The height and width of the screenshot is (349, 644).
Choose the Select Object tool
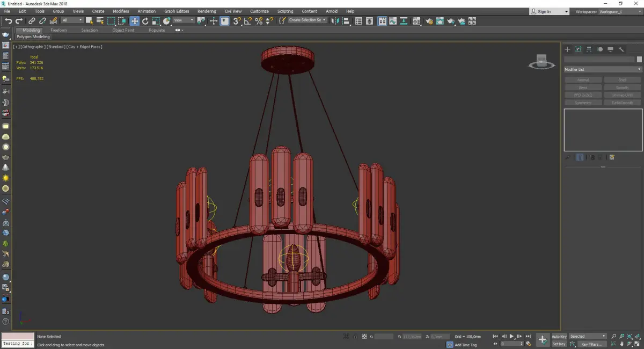click(89, 21)
